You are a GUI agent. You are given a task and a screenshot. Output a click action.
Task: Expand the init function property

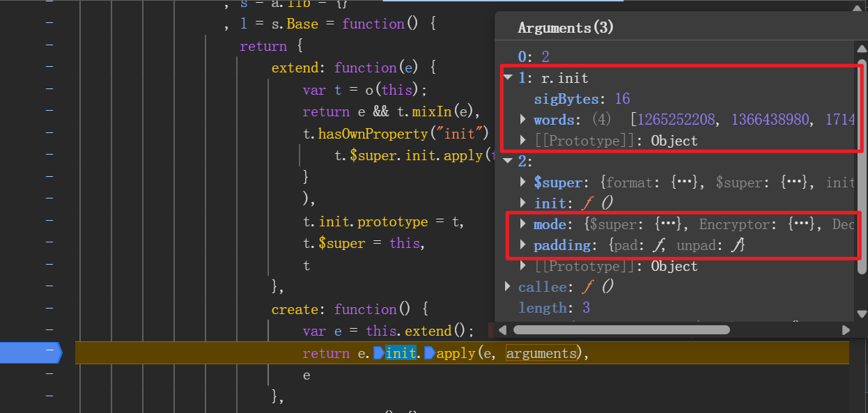pos(524,203)
